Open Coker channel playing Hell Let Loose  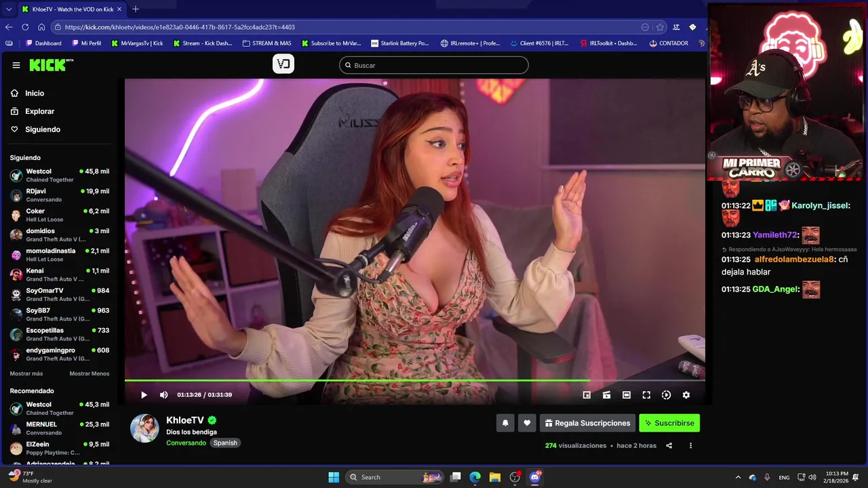[60, 215]
